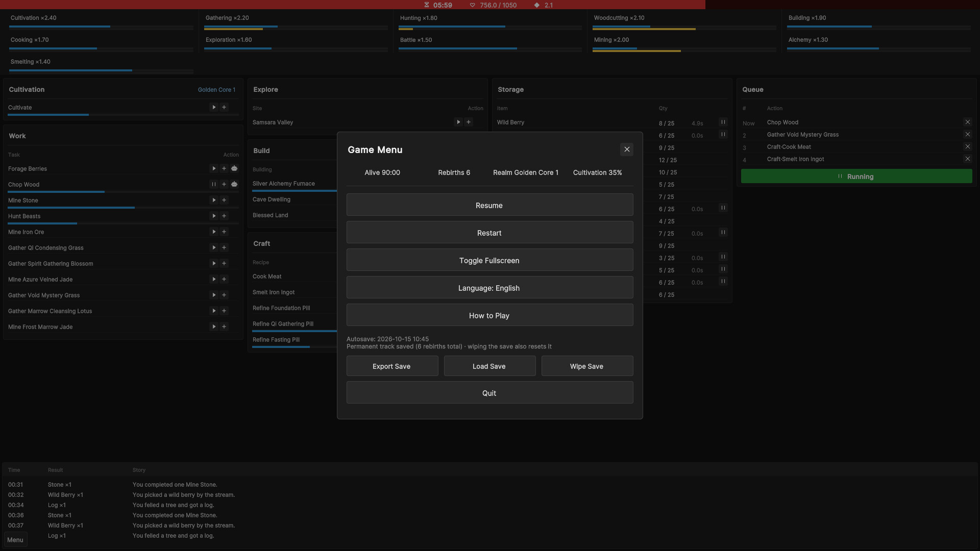Play the Forage Berries task
This screenshot has height=551, width=980.
(214, 168)
